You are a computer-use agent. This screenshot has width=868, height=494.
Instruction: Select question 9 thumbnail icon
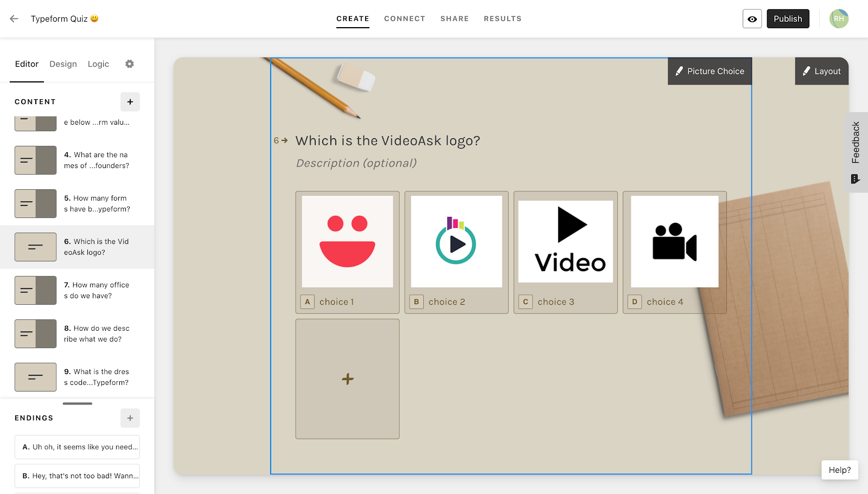[x=35, y=377]
